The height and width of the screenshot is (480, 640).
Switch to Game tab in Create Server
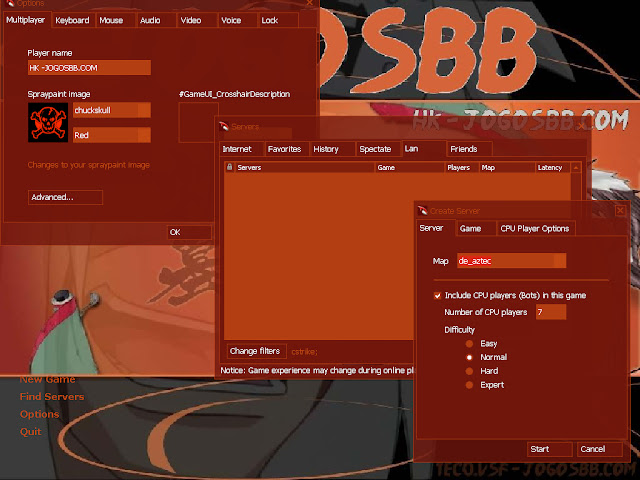476,229
